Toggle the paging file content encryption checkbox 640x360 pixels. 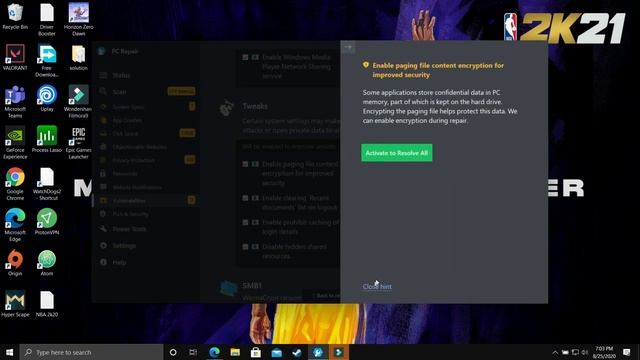click(245, 164)
